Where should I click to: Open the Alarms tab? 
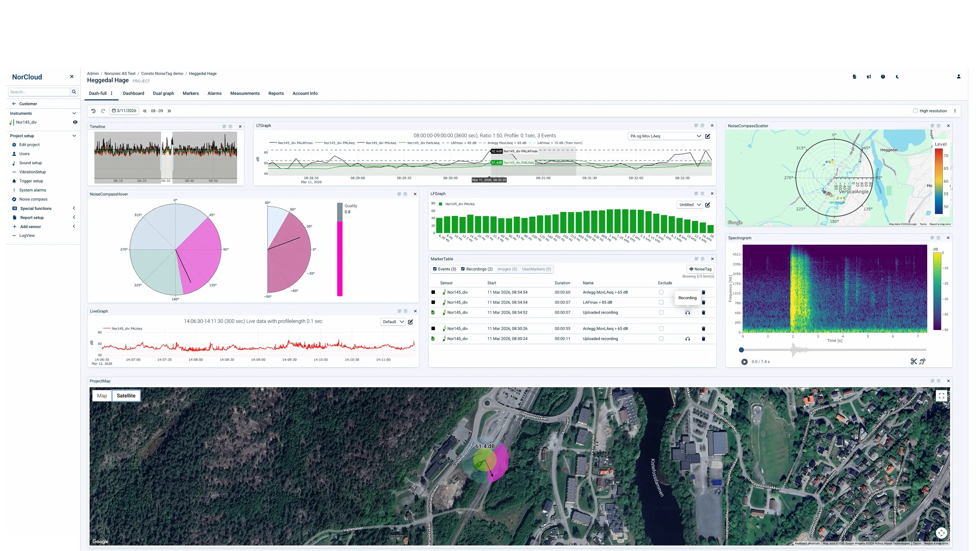[214, 94]
